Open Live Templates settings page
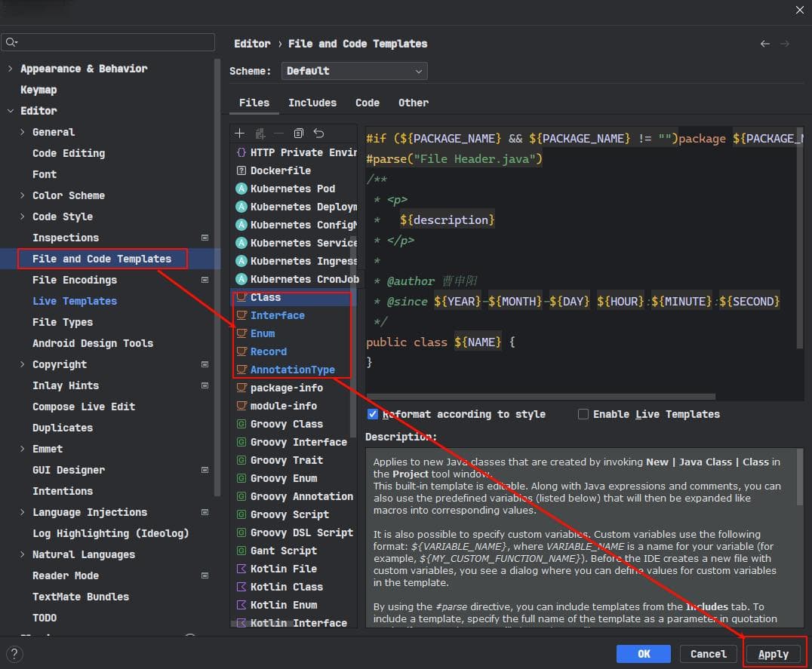This screenshot has height=669, width=812. click(75, 301)
